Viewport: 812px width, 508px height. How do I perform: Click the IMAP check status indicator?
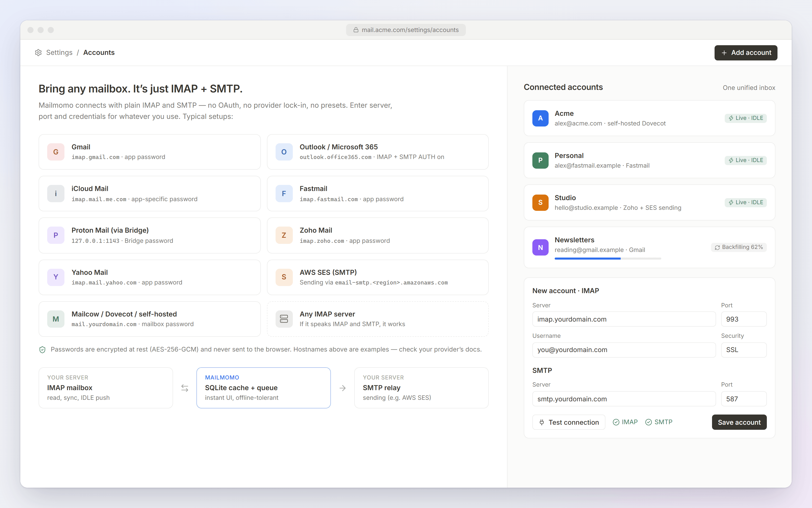click(625, 422)
